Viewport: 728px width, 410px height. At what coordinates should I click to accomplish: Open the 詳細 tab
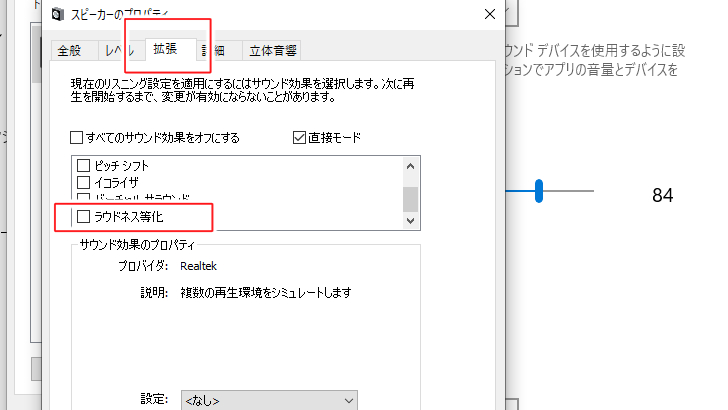tap(219, 50)
